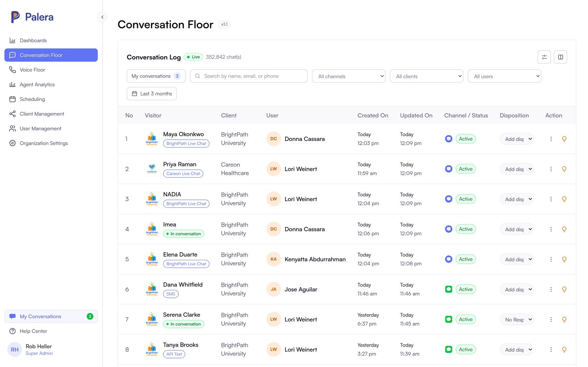Open the three-dot menu for Elena Duarte

pos(551,259)
